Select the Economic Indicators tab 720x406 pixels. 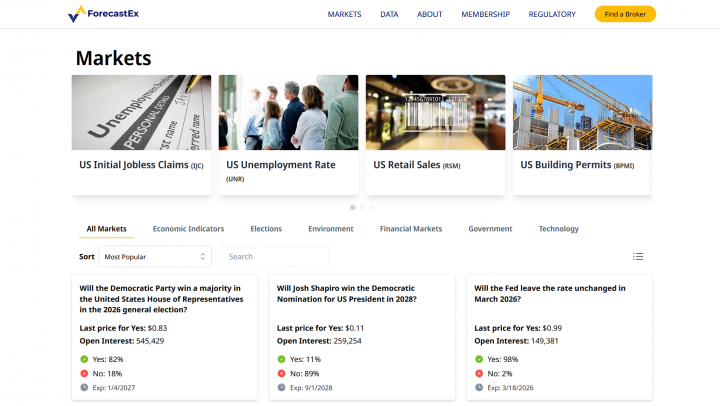pyautogui.click(x=188, y=229)
